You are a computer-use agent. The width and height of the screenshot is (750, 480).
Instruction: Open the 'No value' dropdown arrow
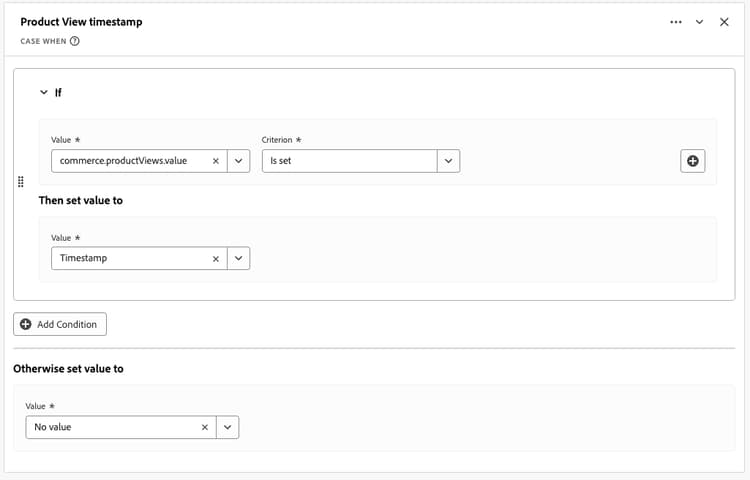pos(227,427)
